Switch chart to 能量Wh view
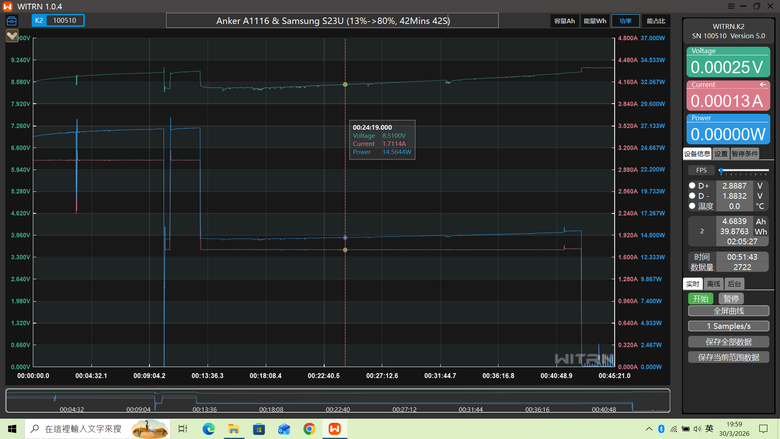780x439 pixels. [x=594, y=21]
